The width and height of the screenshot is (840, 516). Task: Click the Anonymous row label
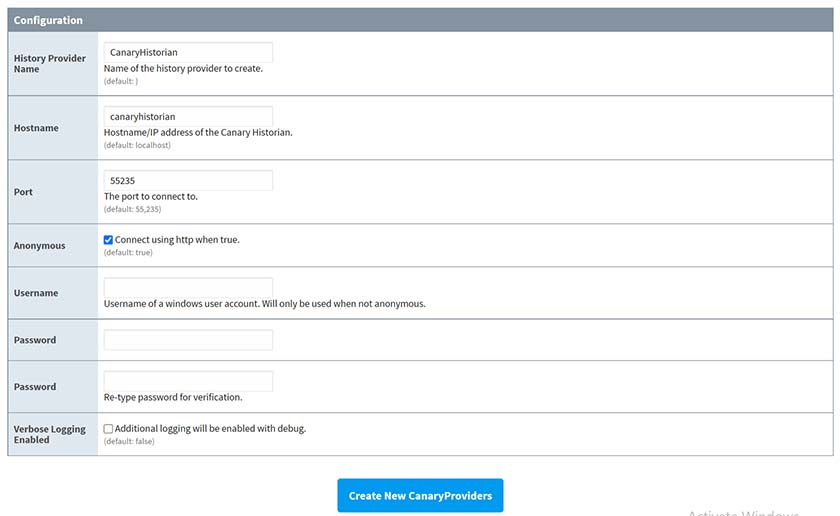40,246
